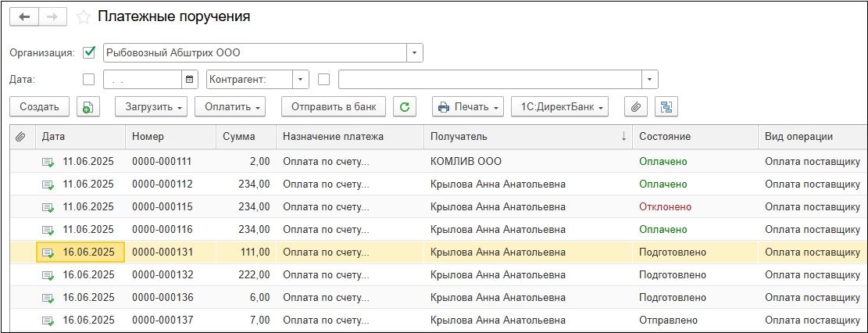Open the Контрагент type dropdown
The height and width of the screenshot is (333, 868).
[x=301, y=79]
